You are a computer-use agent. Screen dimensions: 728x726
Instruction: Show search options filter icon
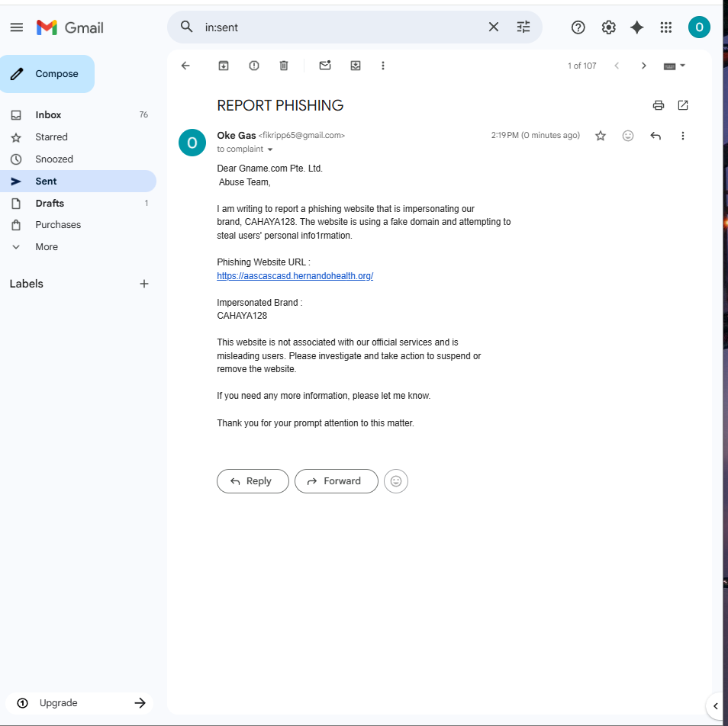click(x=523, y=27)
